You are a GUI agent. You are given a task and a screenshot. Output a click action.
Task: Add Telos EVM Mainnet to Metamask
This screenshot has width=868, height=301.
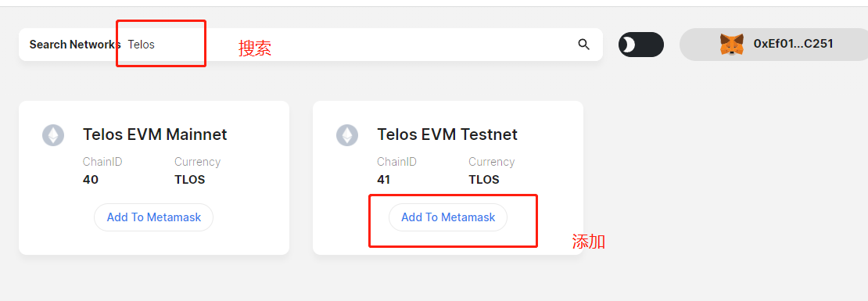pyautogui.click(x=154, y=217)
